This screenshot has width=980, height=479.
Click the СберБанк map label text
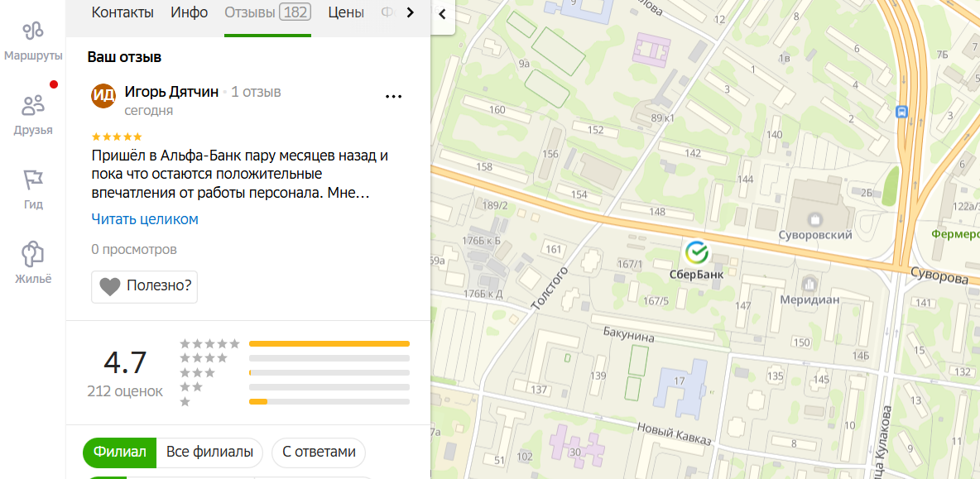(697, 274)
